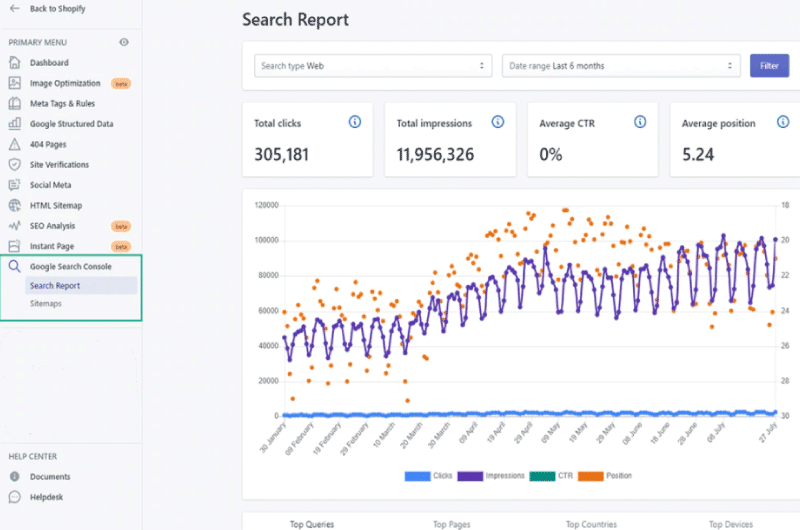
Task: Click the beta badge next to Instant Page
Action: pyautogui.click(x=121, y=246)
